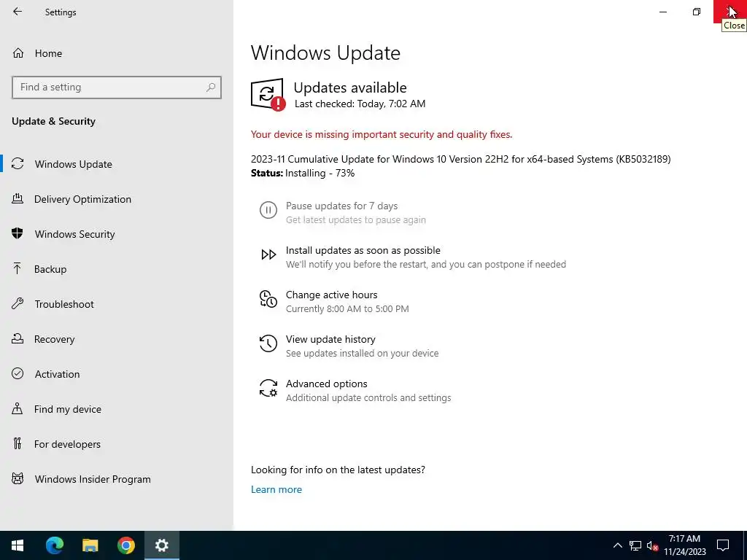Launch Google Chrome from the taskbar

tap(125, 545)
